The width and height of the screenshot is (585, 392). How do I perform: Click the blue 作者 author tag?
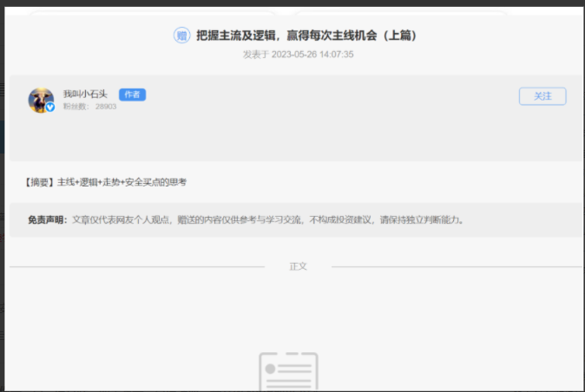[x=132, y=95]
